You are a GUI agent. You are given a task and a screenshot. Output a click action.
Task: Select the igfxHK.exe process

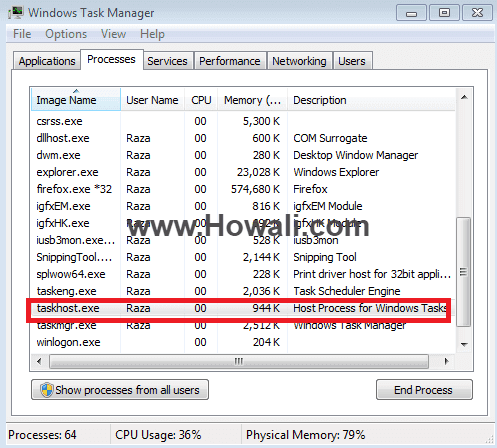pyautogui.click(x=243, y=223)
